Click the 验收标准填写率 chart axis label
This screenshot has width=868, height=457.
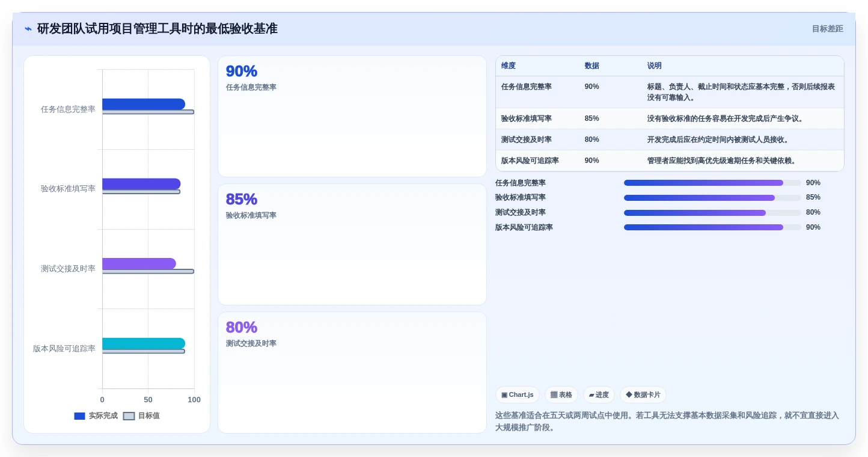click(x=68, y=189)
